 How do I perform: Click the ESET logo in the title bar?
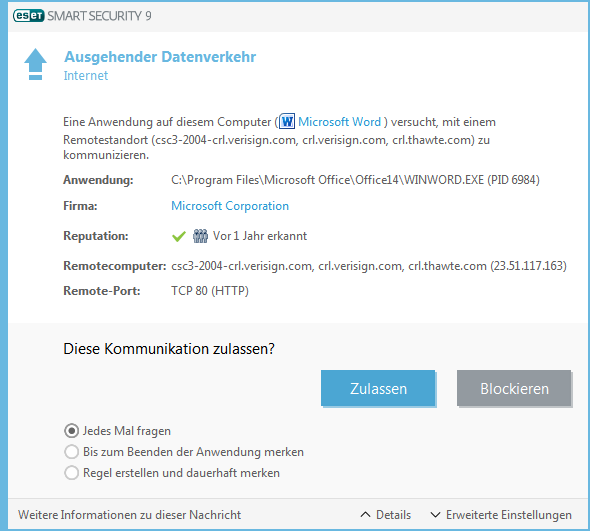pyautogui.click(x=29, y=16)
